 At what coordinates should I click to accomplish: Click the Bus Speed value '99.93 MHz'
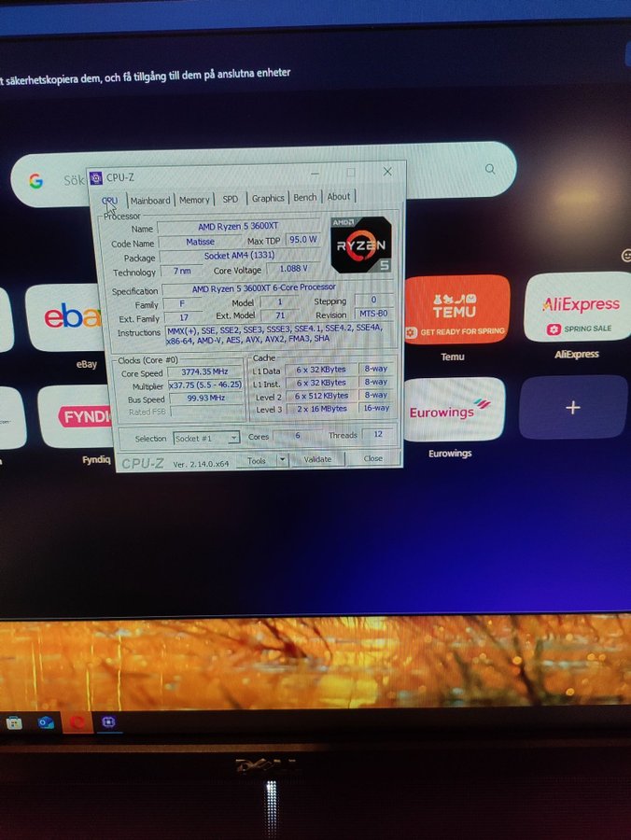(205, 398)
